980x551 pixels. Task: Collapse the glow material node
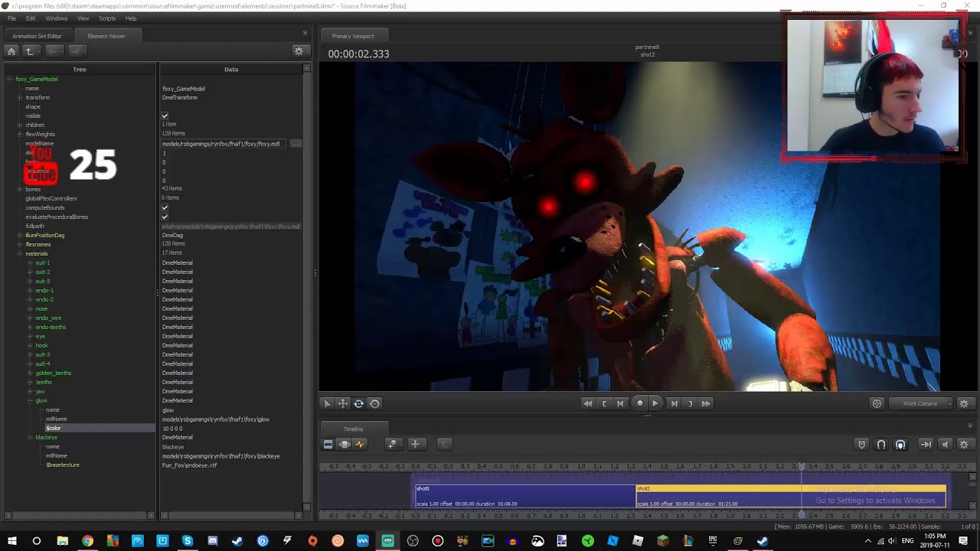click(30, 400)
